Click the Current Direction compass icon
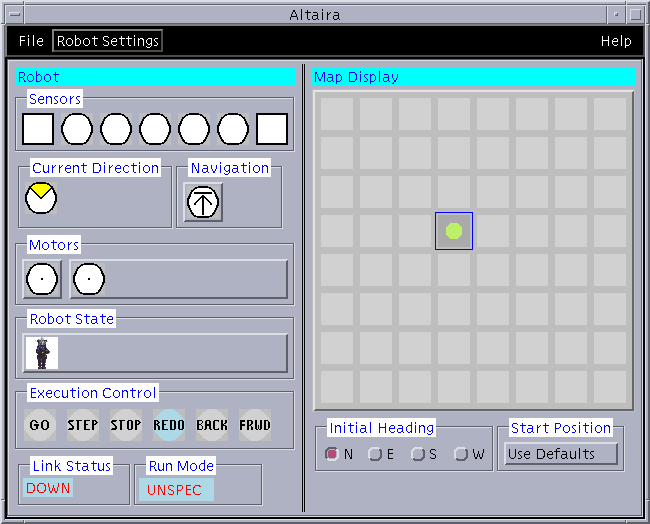Viewport: 650px width, 524px height. (41, 198)
